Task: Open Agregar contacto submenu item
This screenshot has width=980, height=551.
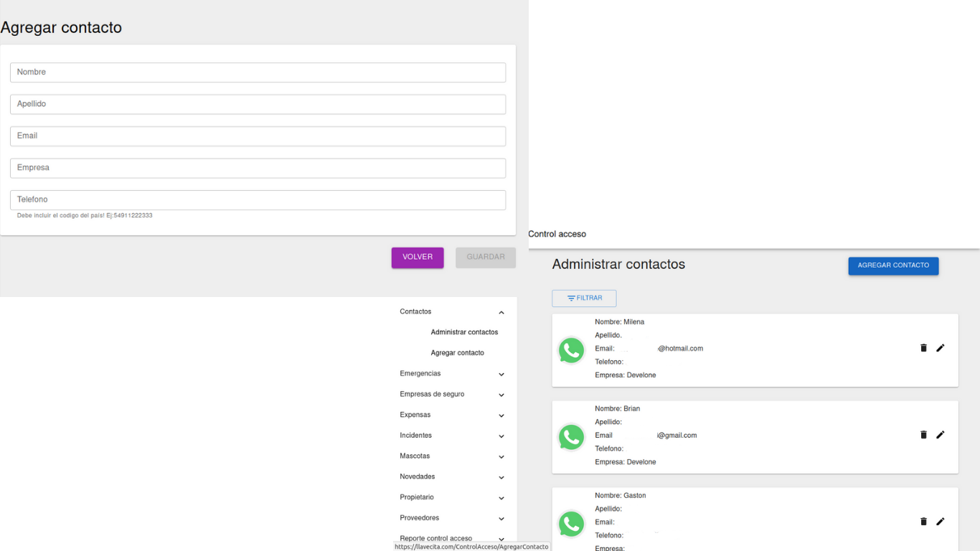Action: tap(457, 353)
